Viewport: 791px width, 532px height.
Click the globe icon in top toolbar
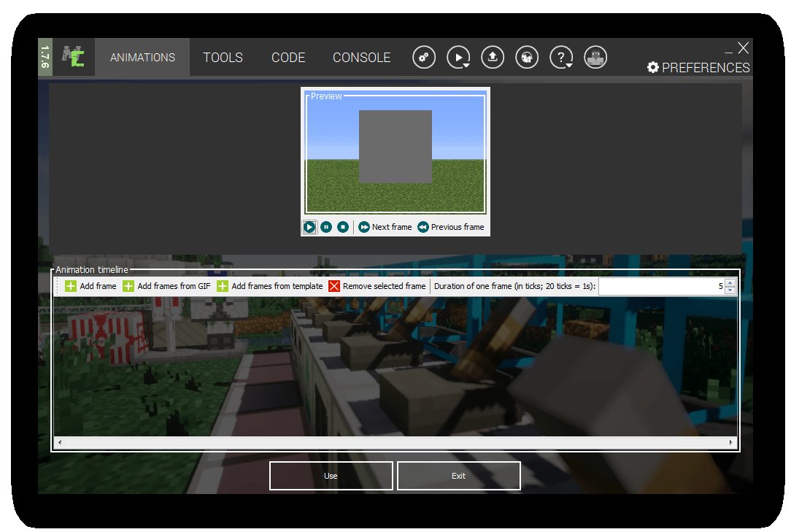pos(527,58)
